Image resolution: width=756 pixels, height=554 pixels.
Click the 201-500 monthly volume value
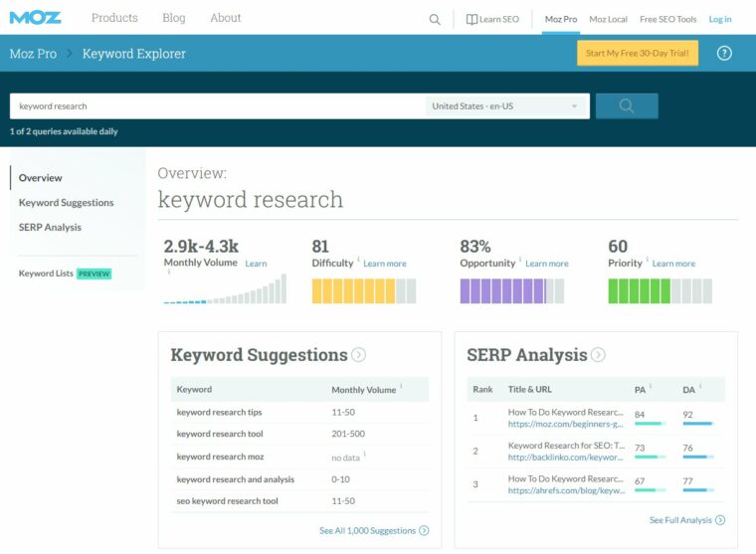point(348,434)
